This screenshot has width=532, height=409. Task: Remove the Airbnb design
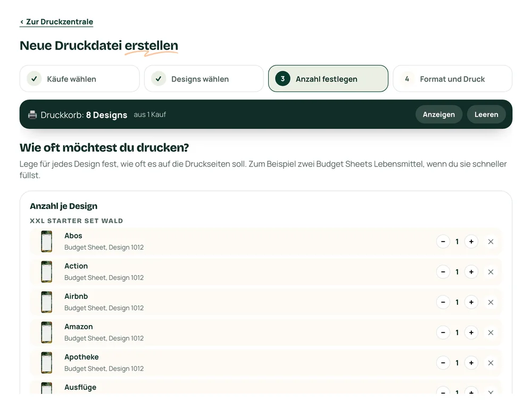491,302
